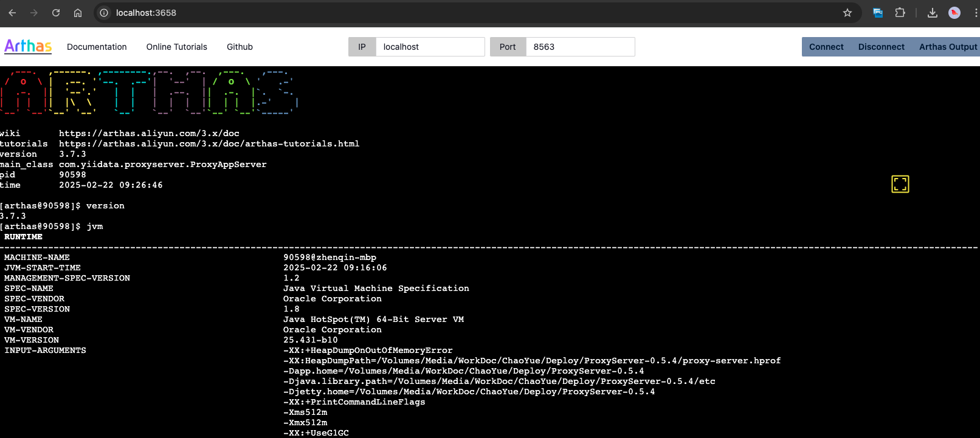
Task: Open the browser profile avatar
Action: pyautogui.click(x=954, y=13)
